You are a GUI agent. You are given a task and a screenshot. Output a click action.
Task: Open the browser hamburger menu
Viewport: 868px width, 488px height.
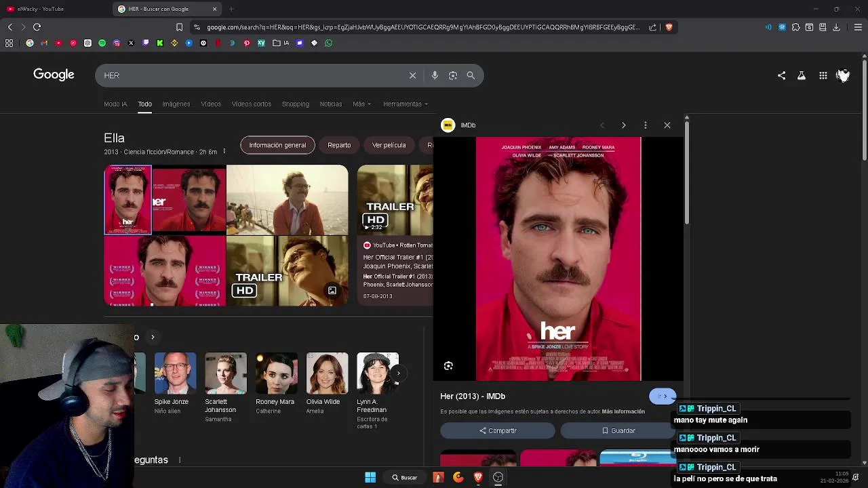coord(858,27)
